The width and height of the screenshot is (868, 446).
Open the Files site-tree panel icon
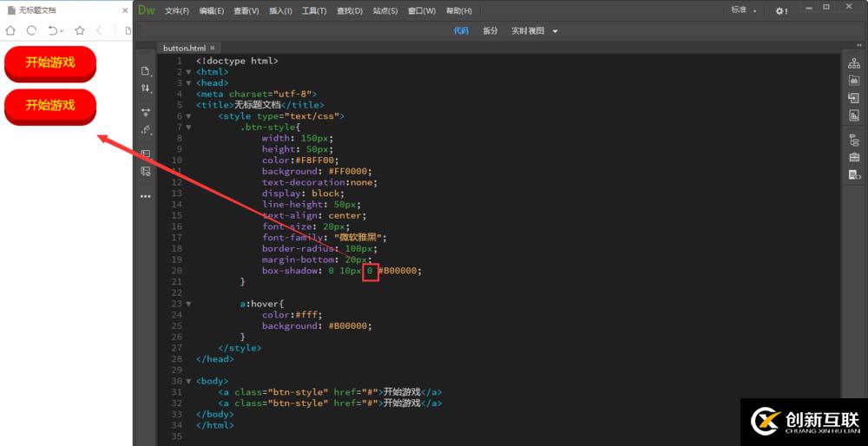tap(854, 63)
